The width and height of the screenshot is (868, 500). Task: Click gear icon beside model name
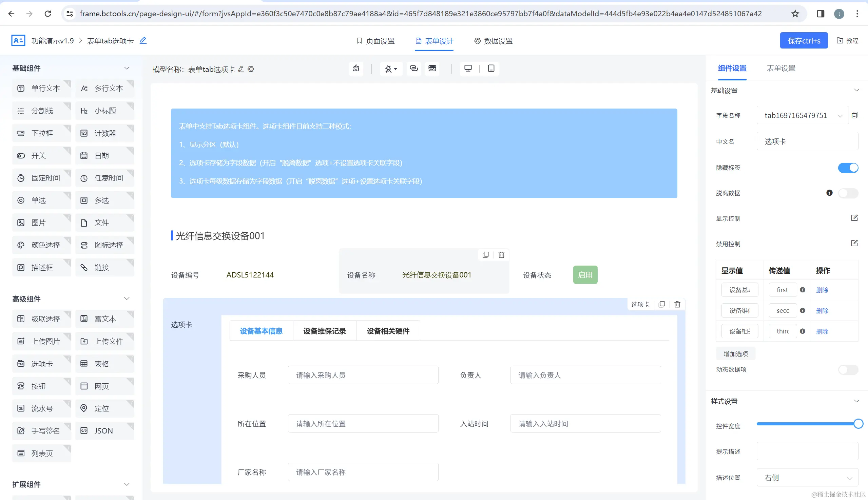click(251, 69)
